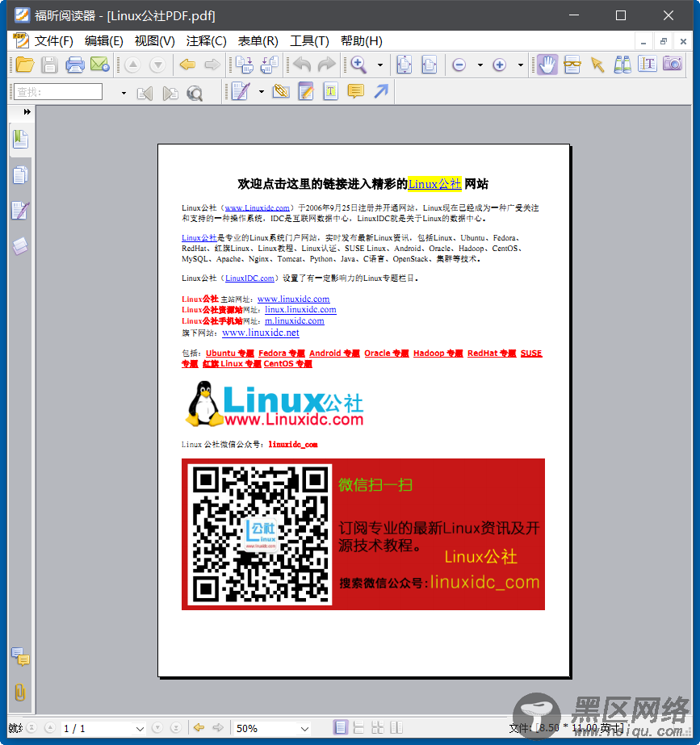Click the find previous result icon

point(145,93)
